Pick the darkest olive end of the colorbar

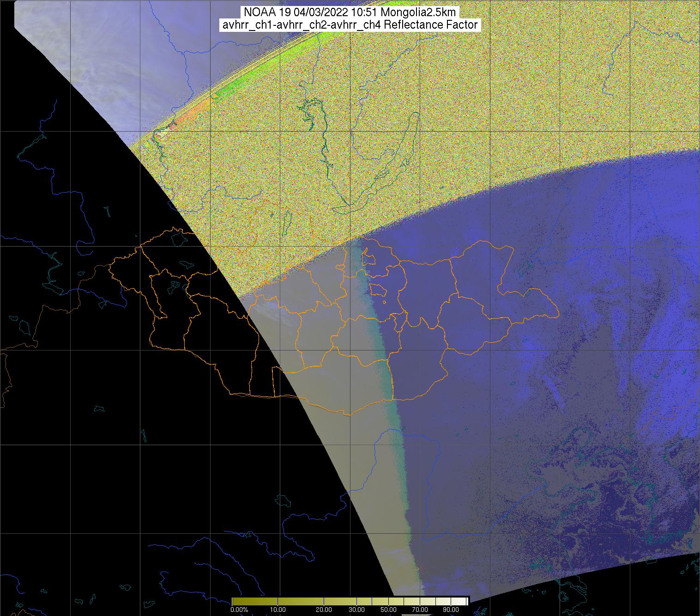[234, 601]
